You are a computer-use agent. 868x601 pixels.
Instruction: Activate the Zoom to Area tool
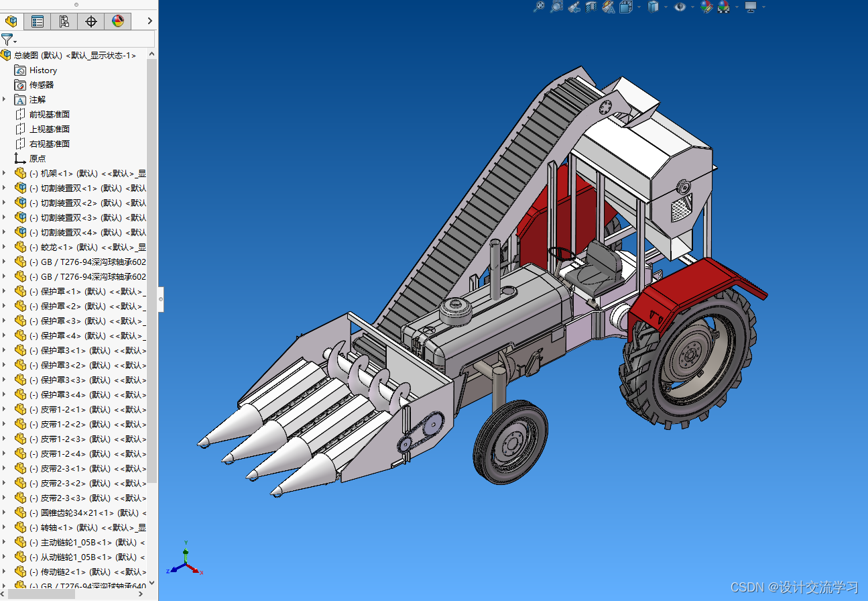point(556,7)
